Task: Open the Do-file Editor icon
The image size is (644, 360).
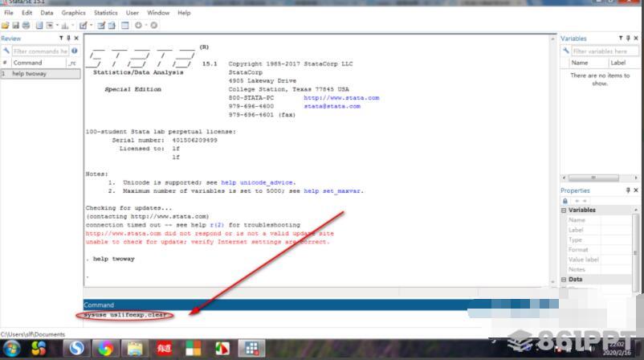Action: [x=84, y=26]
